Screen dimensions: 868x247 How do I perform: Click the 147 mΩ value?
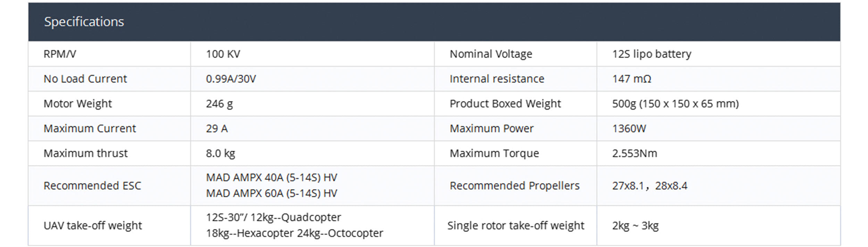632,79
